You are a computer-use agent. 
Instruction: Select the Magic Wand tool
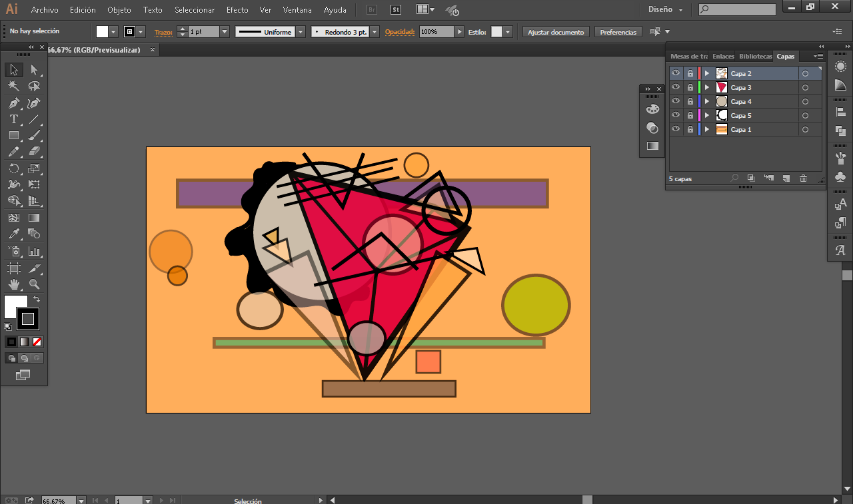(x=13, y=86)
